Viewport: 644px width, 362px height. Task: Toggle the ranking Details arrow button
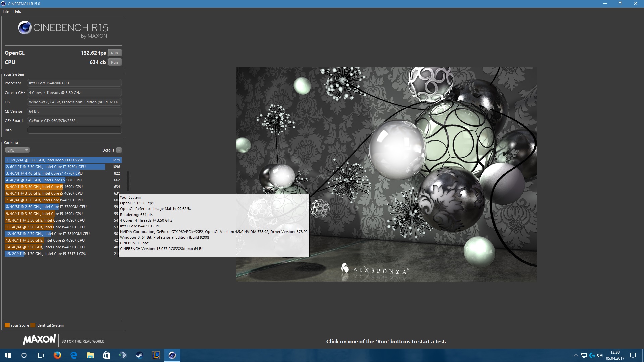(x=119, y=150)
